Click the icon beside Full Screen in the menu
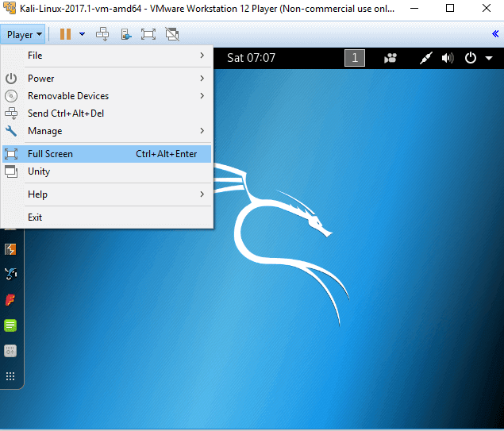The image size is (504, 431). click(x=11, y=154)
